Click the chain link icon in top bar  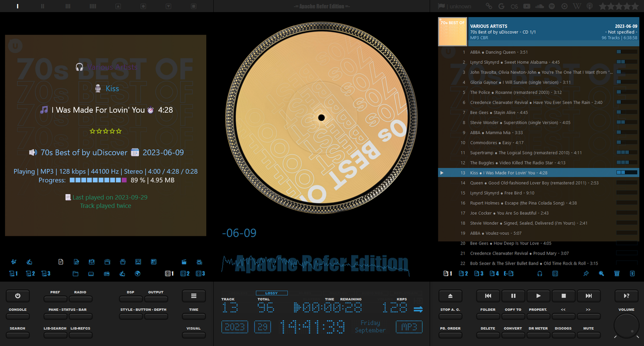pyautogui.click(x=489, y=6)
